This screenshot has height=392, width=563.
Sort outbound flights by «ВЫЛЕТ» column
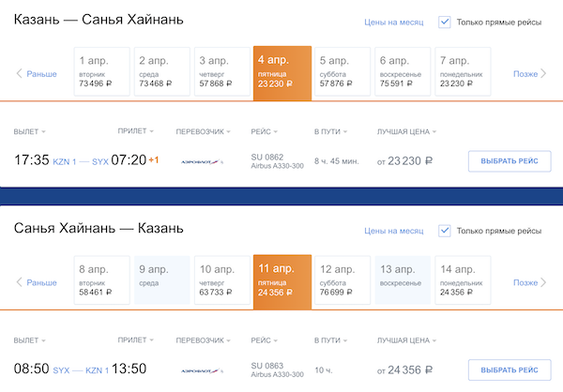point(29,131)
